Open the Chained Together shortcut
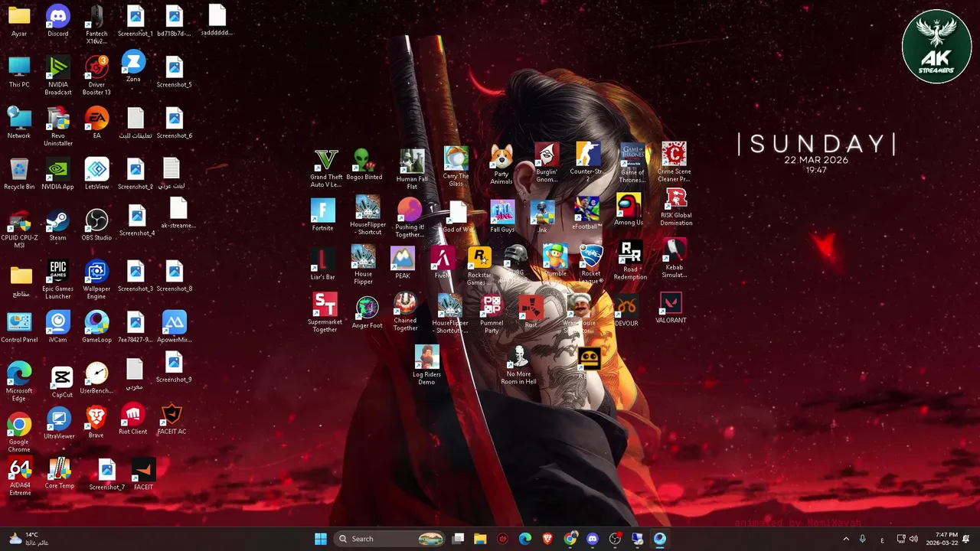 pos(405,312)
